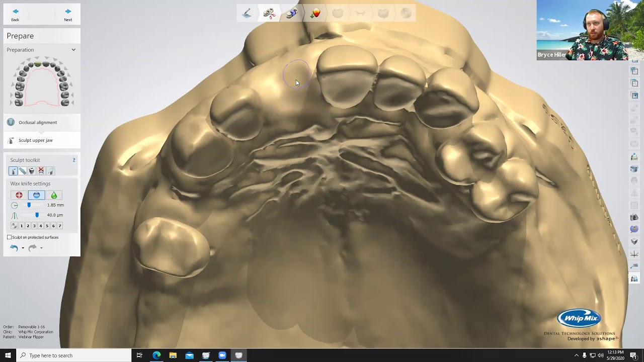The image size is (644, 362).
Task: Choose wax knife preset 5
Action: 47,226
